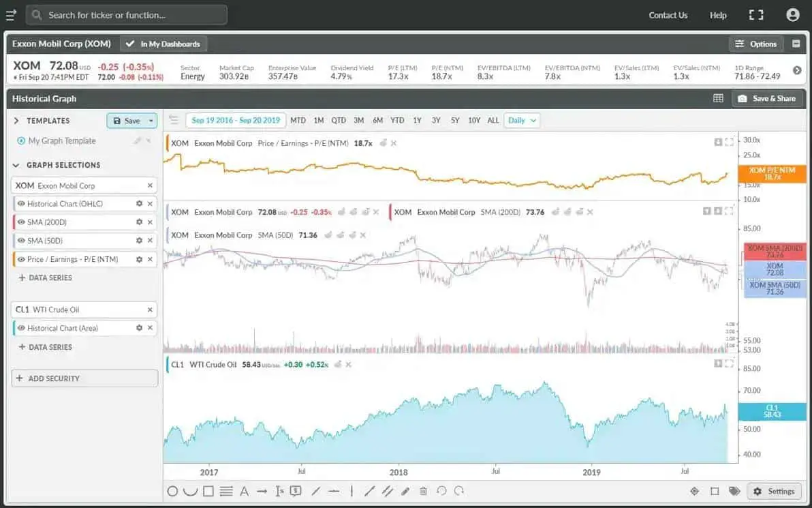
Task: Redo the last drawing action
Action: pos(459,492)
